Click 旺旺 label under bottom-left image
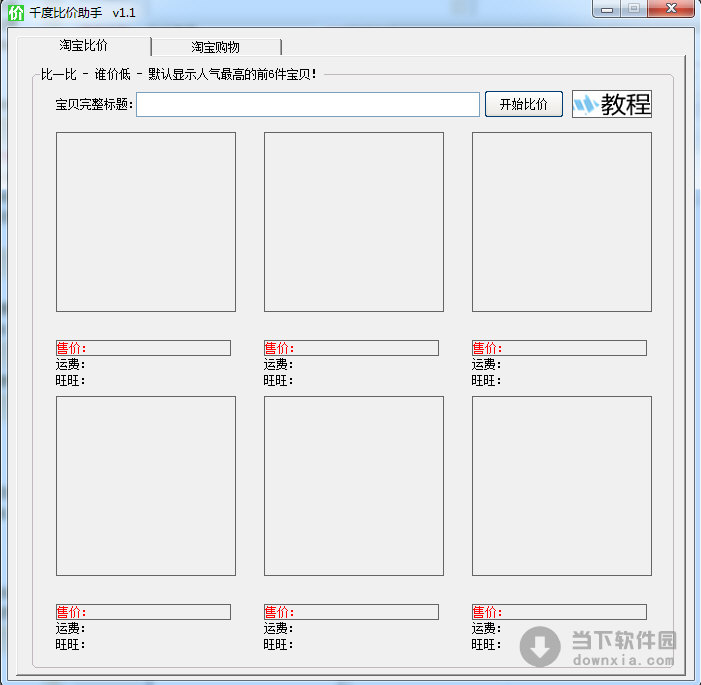 [x=70, y=644]
